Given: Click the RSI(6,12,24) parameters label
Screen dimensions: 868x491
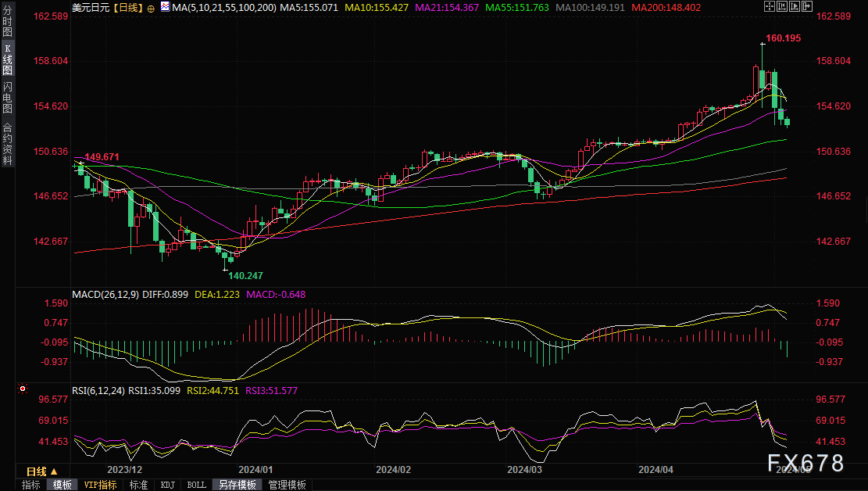Looking at the screenshot, I should point(98,390).
